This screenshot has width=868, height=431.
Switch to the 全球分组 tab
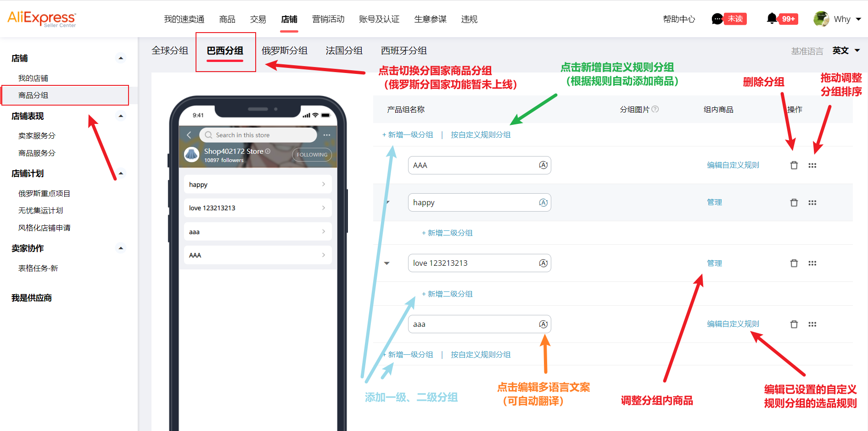[x=170, y=50]
